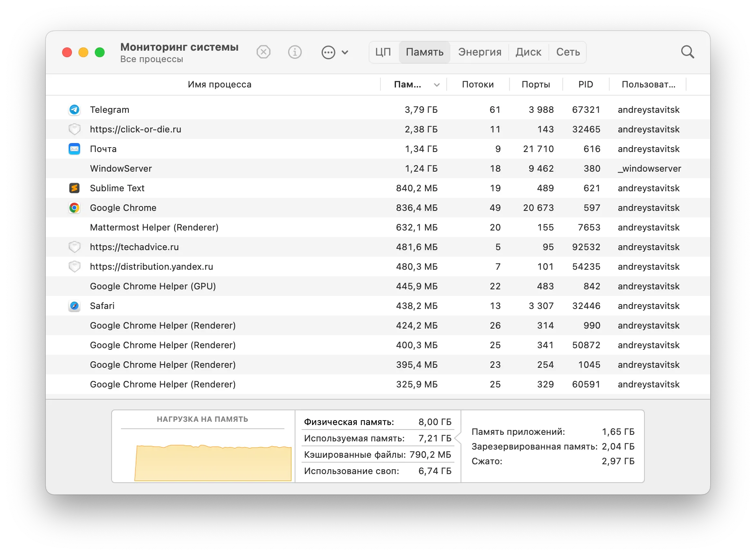Select the Сеть tab
The image size is (756, 555).
point(568,52)
